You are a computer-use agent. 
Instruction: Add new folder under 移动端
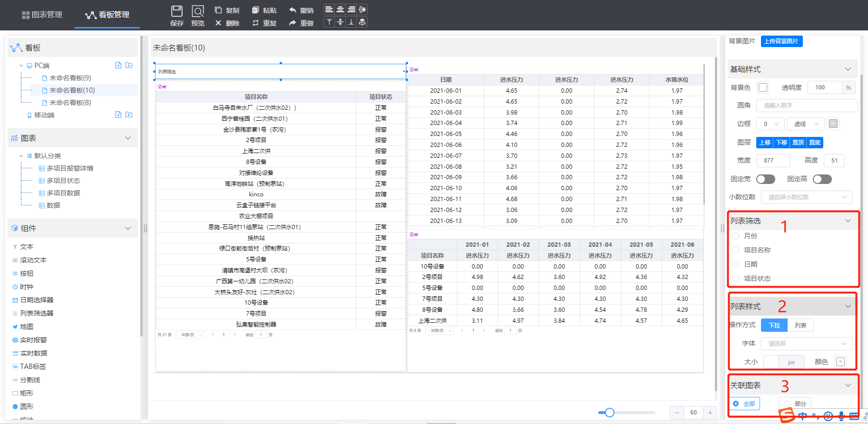129,115
